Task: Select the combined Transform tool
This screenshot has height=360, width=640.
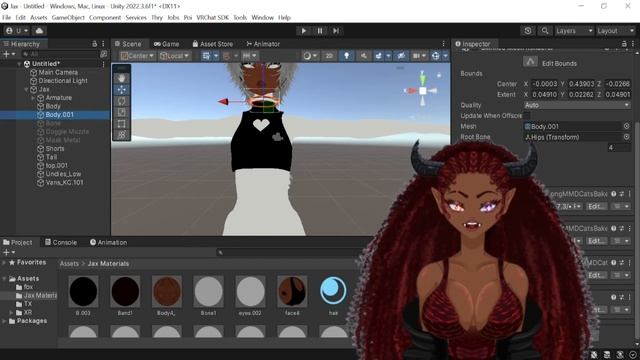Action: point(121,135)
